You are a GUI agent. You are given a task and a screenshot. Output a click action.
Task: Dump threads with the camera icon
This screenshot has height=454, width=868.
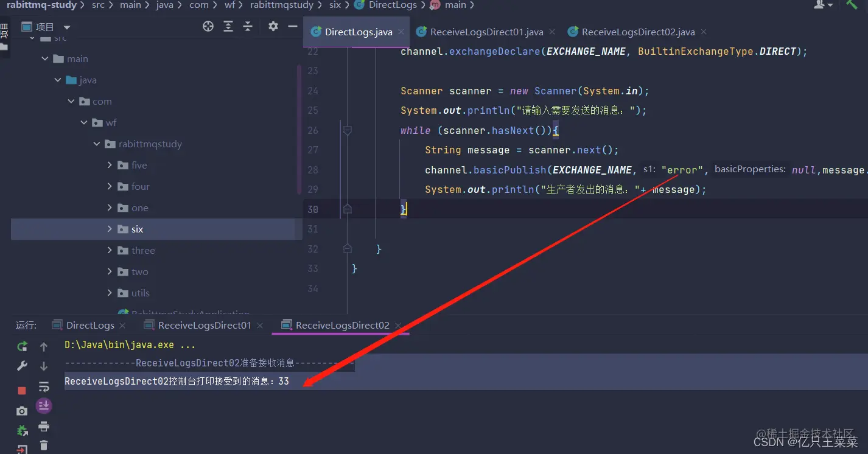(22, 411)
